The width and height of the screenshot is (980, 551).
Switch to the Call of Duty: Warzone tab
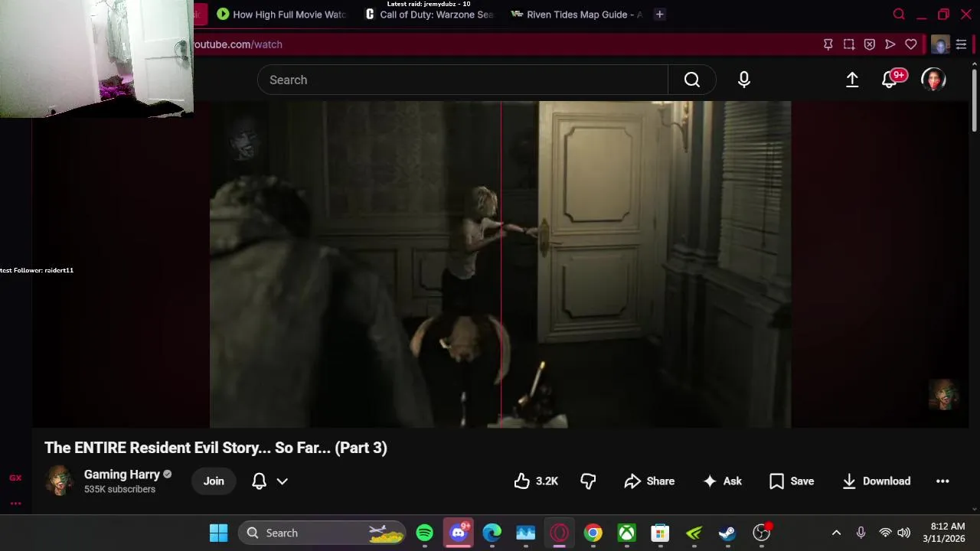click(429, 15)
